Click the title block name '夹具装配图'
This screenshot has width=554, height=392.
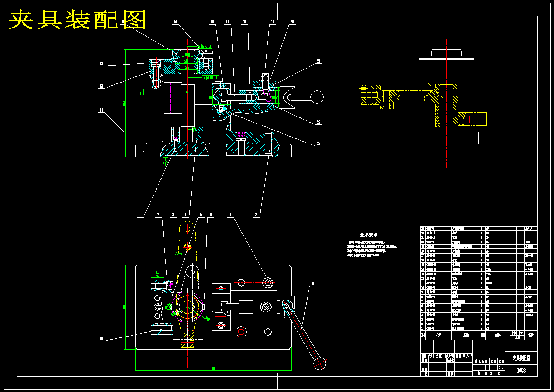pyautogui.click(x=521, y=358)
